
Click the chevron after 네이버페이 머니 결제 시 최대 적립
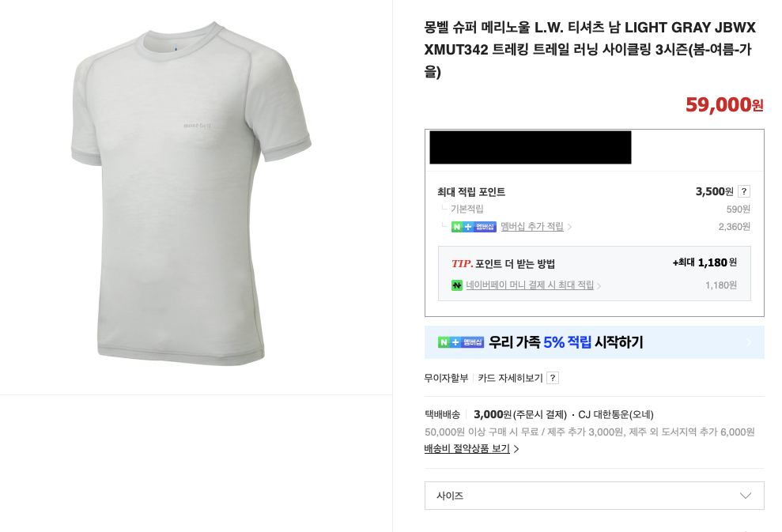pos(599,286)
